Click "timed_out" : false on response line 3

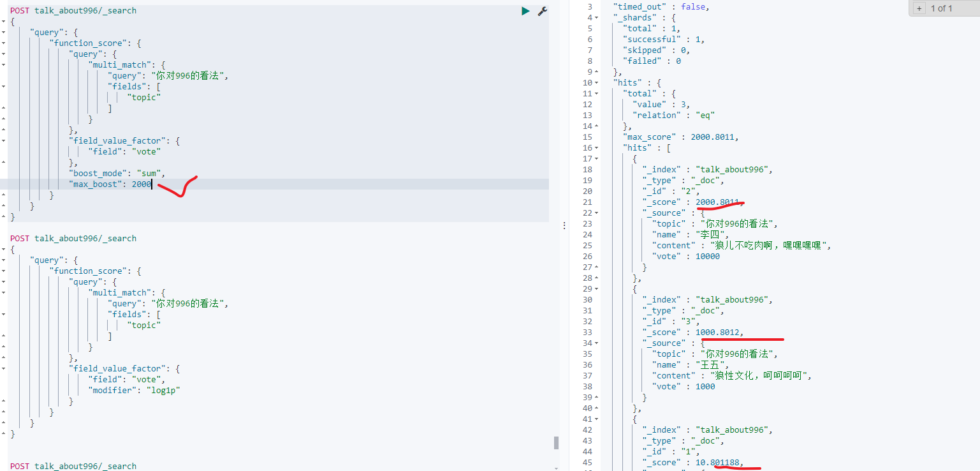[x=661, y=7]
